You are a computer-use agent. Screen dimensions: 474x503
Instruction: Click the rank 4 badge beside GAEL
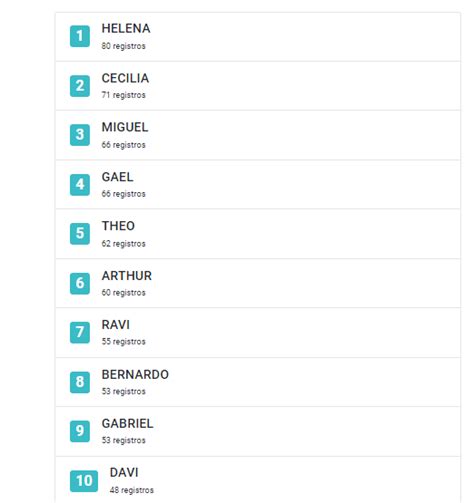point(80,184)
